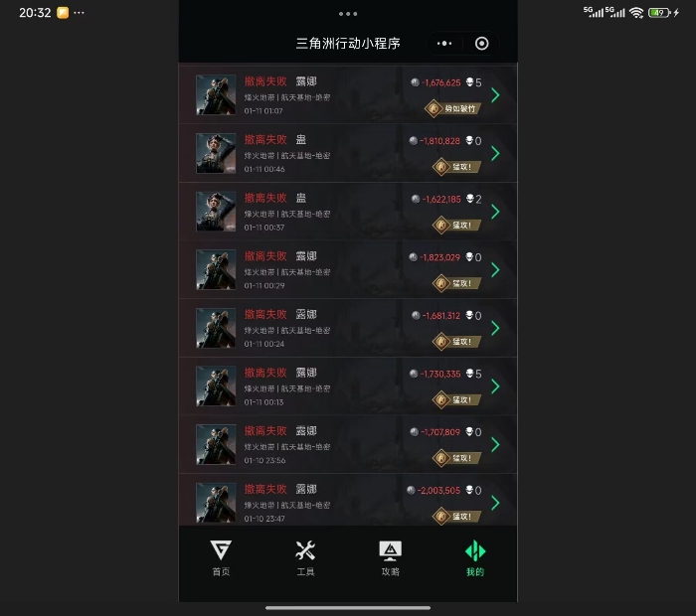Click green chevron for -2,003,505 match

[x=495, y=503]
